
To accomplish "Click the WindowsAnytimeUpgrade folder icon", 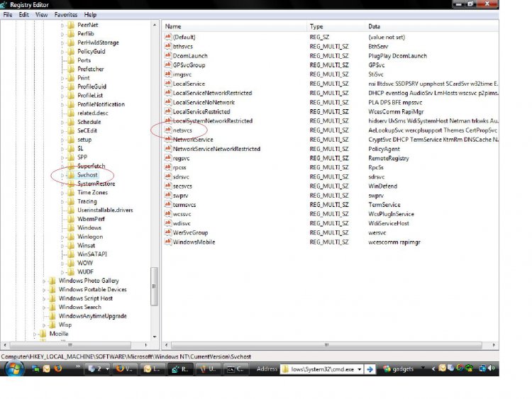I will click(52, 316).
